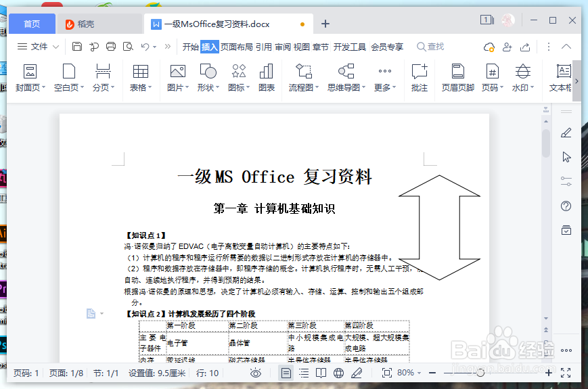Viewport: 588px width, 389px height.
Task: Open the icon library (图标)
Action: coord(238,78)
